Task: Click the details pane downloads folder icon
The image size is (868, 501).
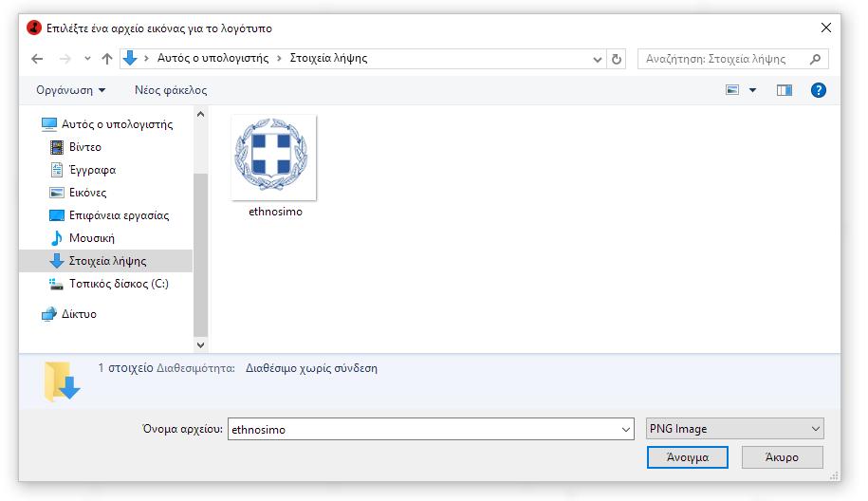Action: 62,380
